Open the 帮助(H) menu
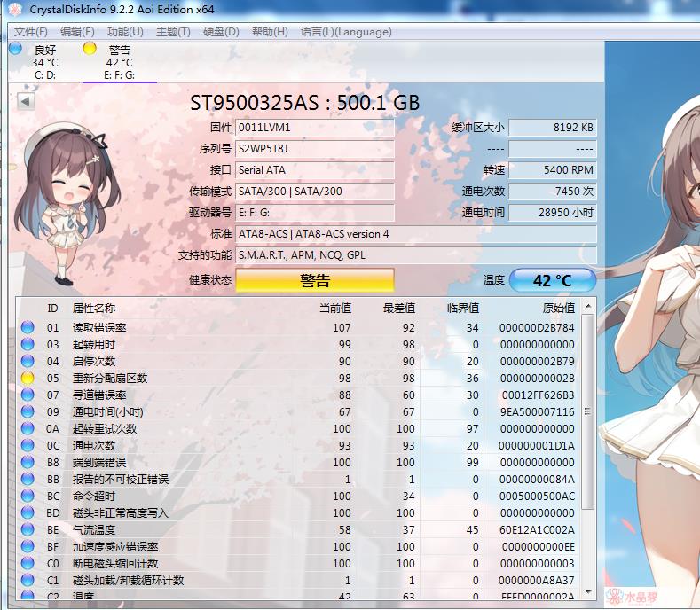700x610 pixels. (270, 32)
